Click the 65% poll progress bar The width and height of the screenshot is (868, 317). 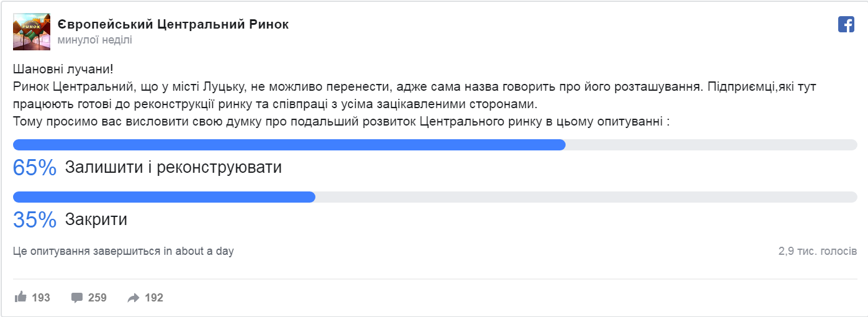point(289,145)
